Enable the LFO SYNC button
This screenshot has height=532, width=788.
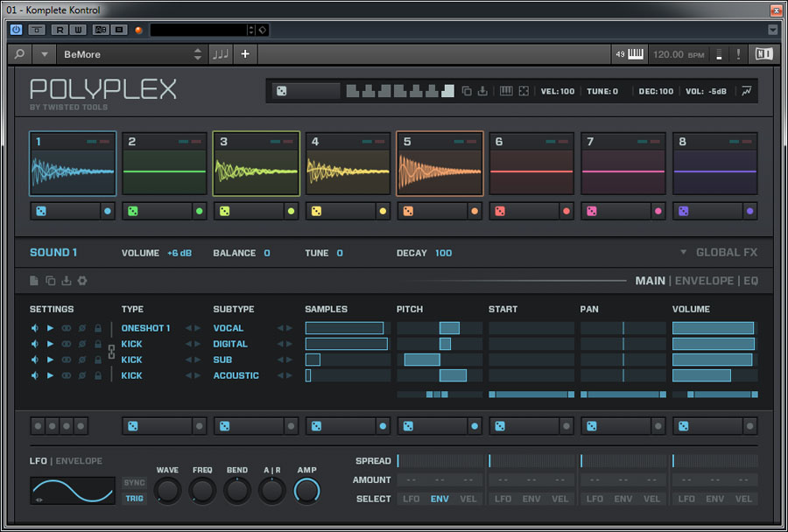(134, 483)
